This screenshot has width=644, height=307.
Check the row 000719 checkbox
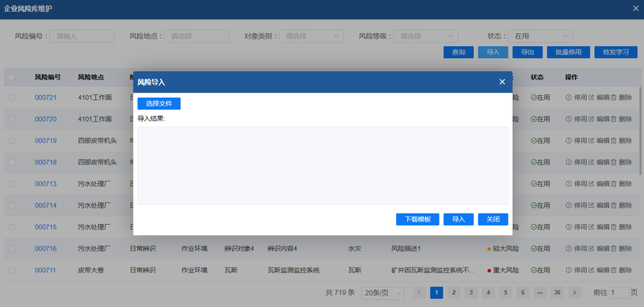12,140
